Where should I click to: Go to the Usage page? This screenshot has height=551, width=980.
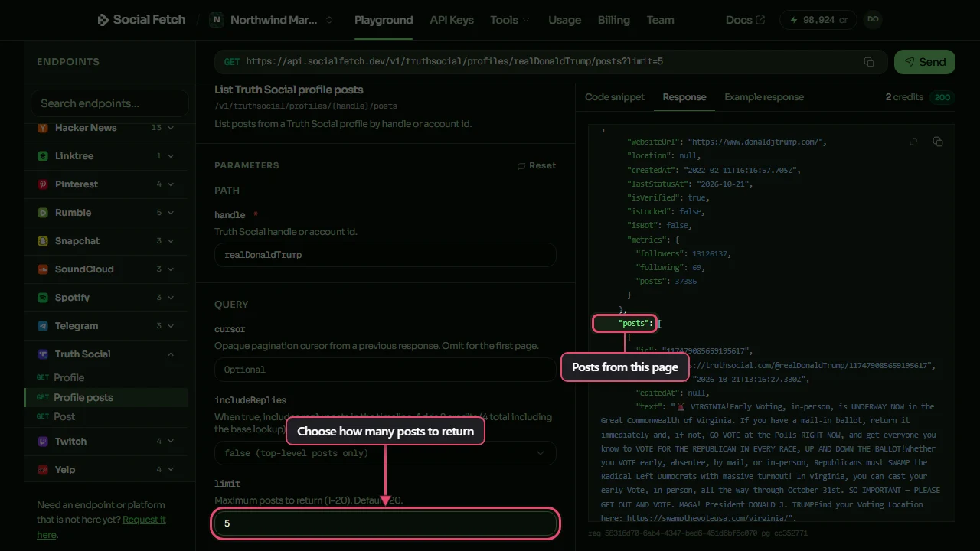point(564,20)
